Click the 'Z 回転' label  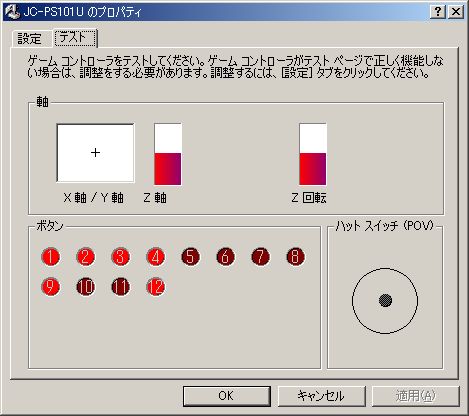pyautogui.click(x=309, y=198)
